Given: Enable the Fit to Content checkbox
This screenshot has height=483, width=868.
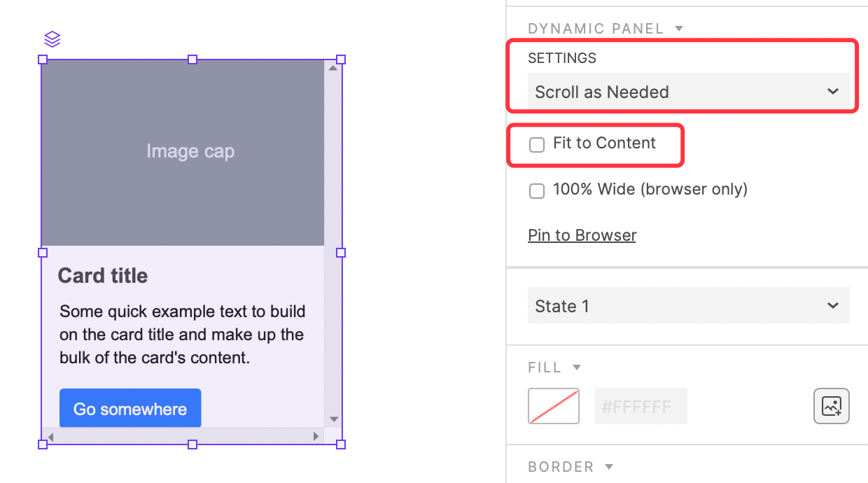Looking at the screenshot, I should [537, 145].
